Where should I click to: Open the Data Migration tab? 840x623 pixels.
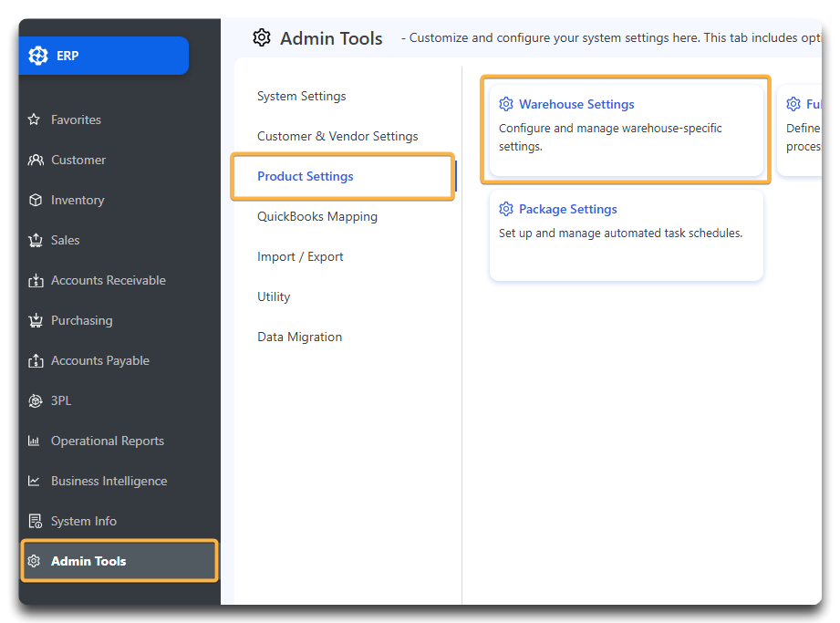pyautogui.click(x=299, y=337)
